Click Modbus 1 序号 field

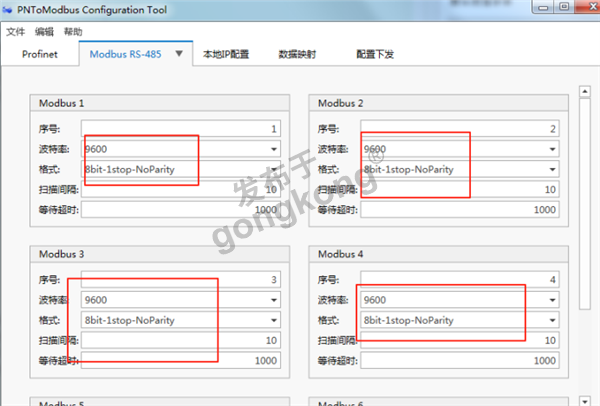(181, 129)
